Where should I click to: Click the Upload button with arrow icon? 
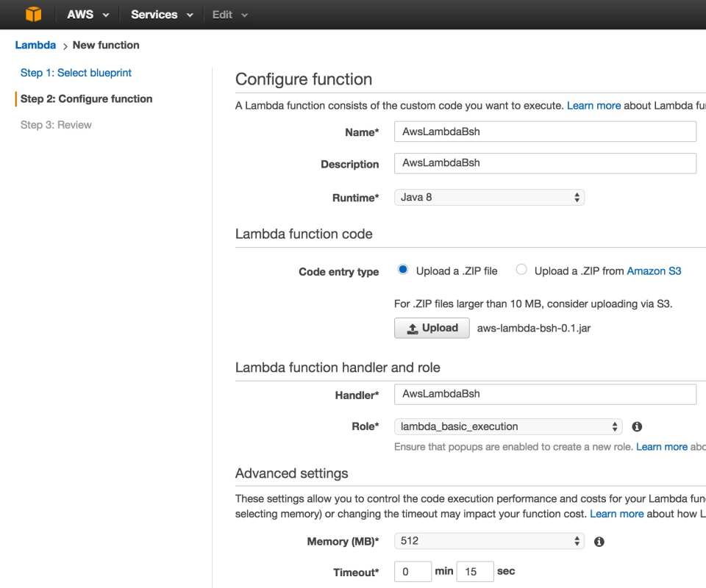(x=432, y=328)
